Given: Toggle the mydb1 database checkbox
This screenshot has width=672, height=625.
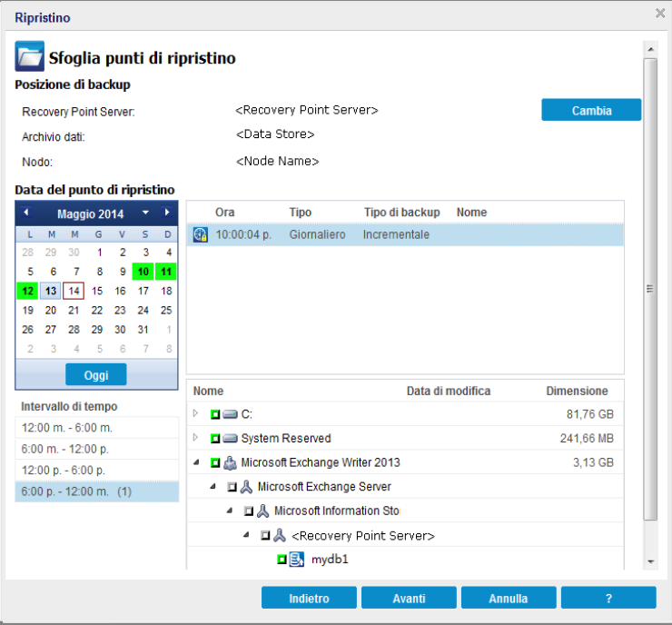Looking at the screenshot, I should pyautogui.click(x=282, y=559).
